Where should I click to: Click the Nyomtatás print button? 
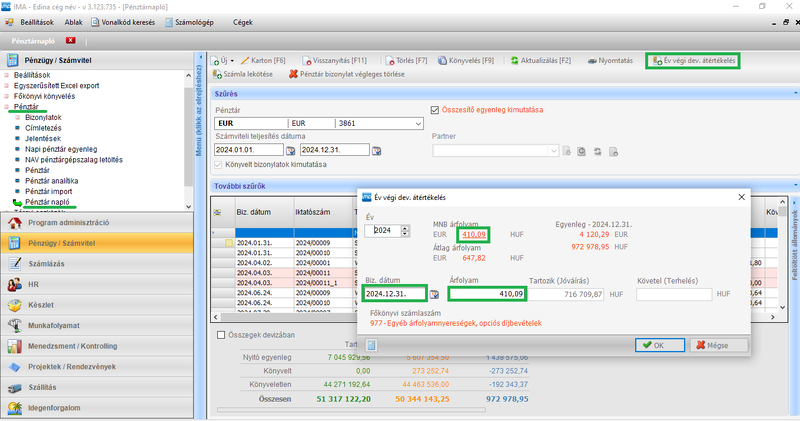610,60
